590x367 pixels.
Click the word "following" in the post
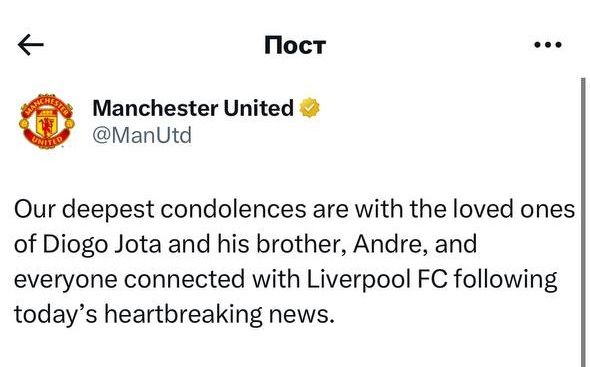pyautogui.click(x=505, y=280)
